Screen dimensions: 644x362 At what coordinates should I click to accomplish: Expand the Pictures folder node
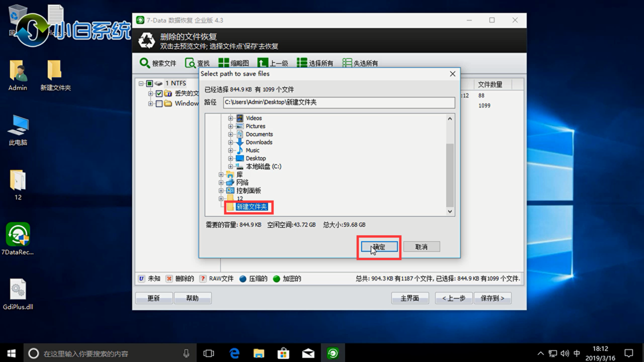click(230, 126)
